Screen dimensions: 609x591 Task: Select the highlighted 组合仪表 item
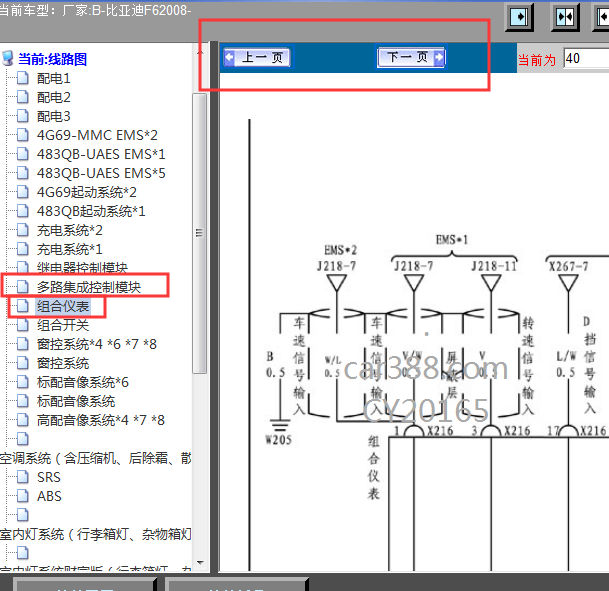[63, 306]
